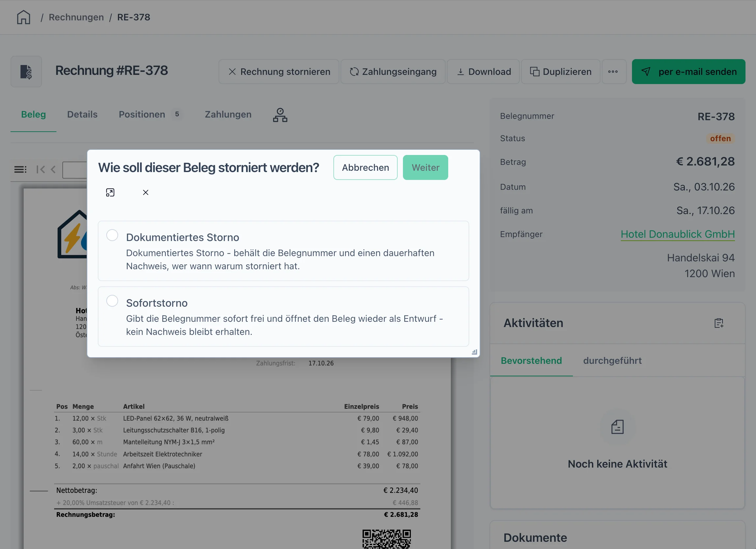Toggle PDF viewer sidebar list icon

20,169
